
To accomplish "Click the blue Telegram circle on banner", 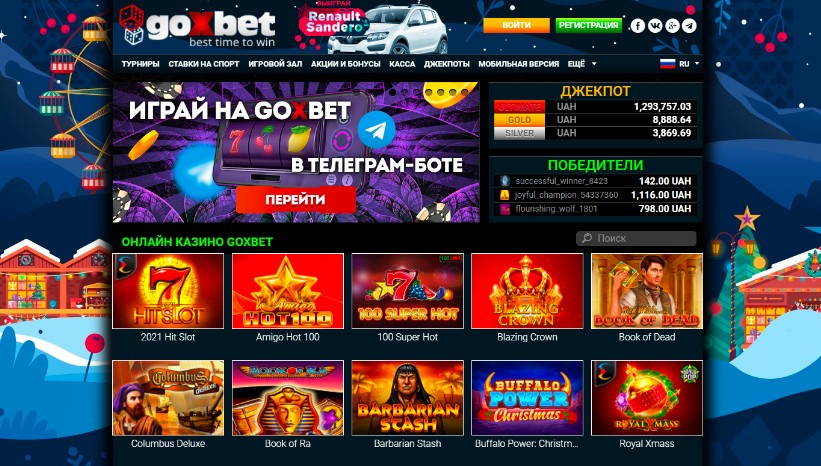I will pyautogui.click(x=376, y=129).
